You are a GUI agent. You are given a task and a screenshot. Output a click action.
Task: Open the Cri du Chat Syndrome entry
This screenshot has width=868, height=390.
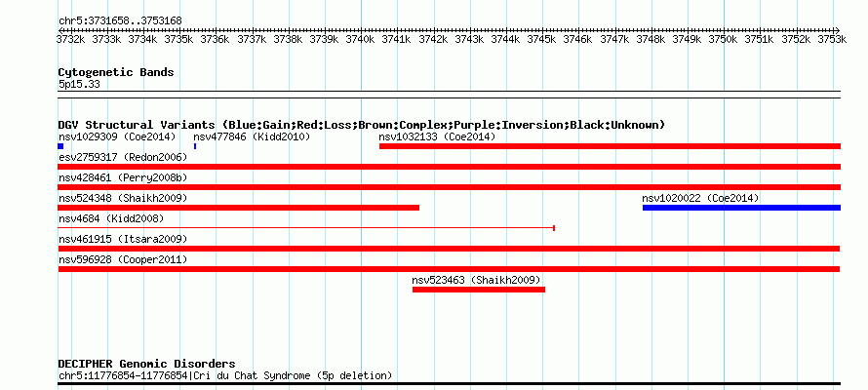click(225, 376)
